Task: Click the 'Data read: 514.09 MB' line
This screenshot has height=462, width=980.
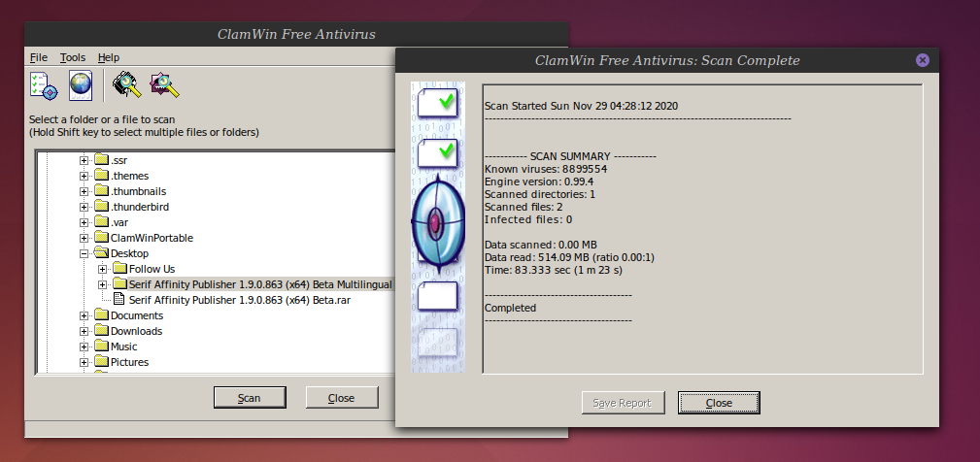Action: 569,257
